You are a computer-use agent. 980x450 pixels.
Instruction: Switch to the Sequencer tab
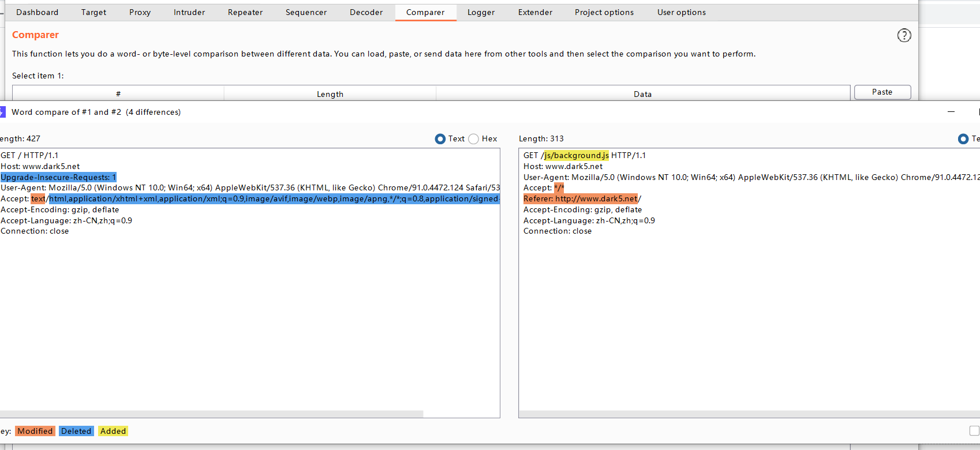(306, 12)
